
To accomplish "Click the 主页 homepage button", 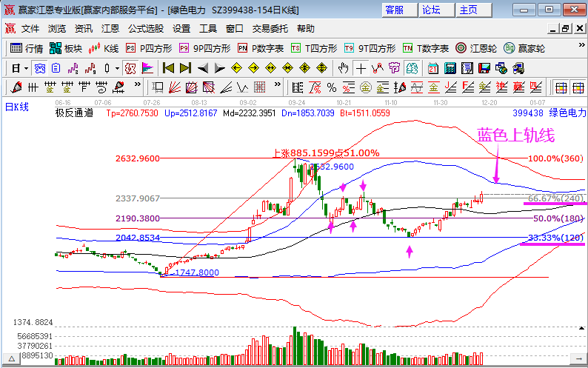I will point(474,10).
